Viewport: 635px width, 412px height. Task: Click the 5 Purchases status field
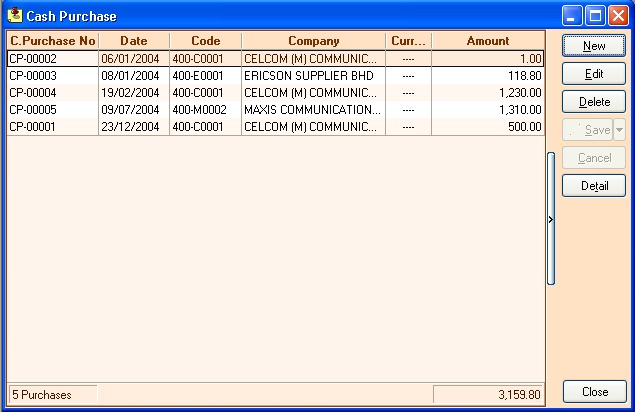tap(53, 395)
